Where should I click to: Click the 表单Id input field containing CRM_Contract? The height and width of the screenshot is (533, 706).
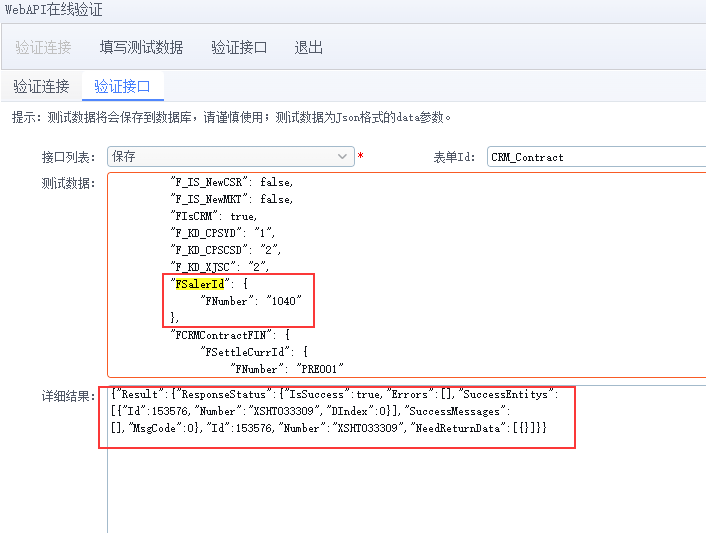point(596,157)
